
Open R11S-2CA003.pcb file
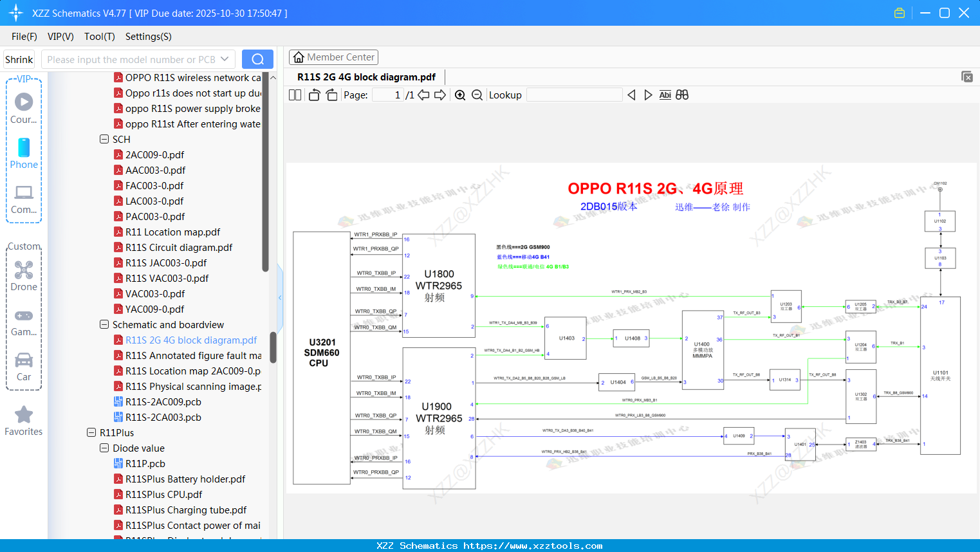(x=163, y=418)
